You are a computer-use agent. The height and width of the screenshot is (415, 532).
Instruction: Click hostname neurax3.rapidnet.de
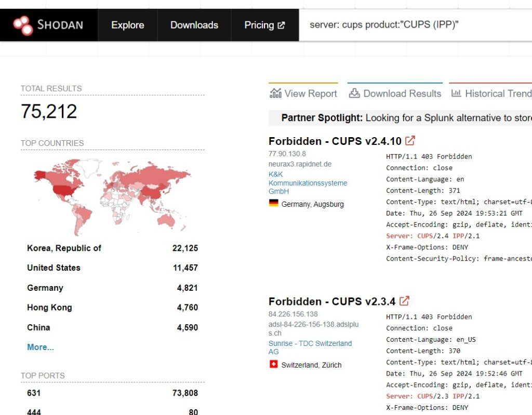pos(300,164)
